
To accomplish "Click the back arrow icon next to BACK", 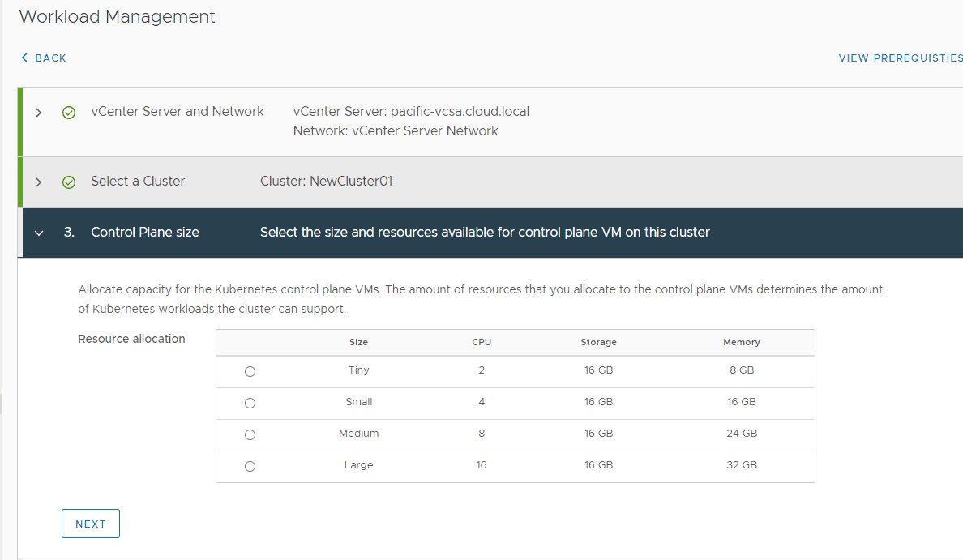I will tap(25, 58).
